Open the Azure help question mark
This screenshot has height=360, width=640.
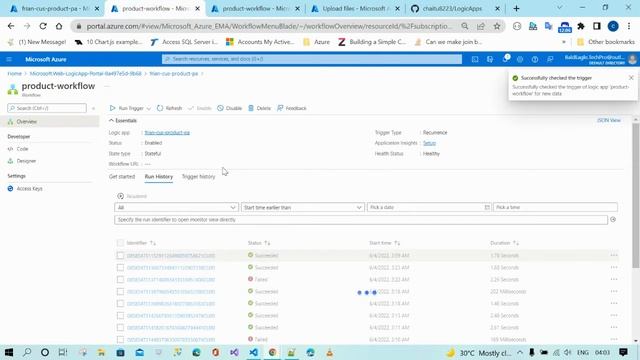coord(535,59)
